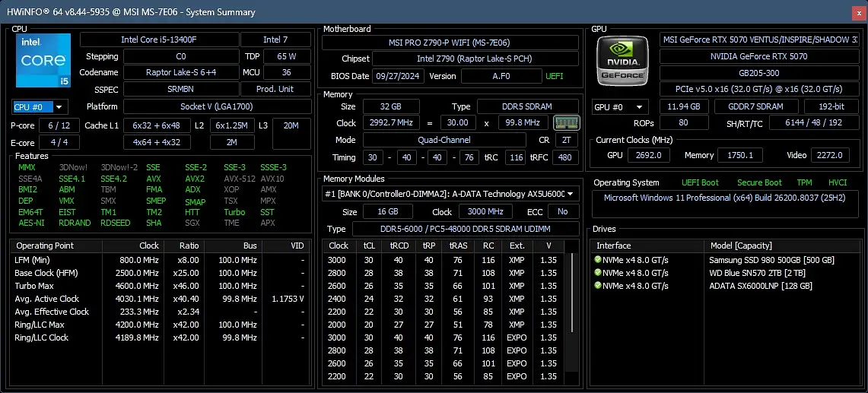Select the Ring/LLC Max row
The height and width of the screenshot is (393, 868).
[160, 325]
